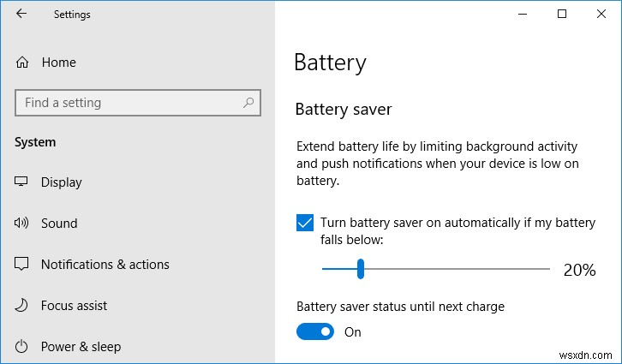
Task: Click the Sound speaker icon
Action: [x=22, y=223]
